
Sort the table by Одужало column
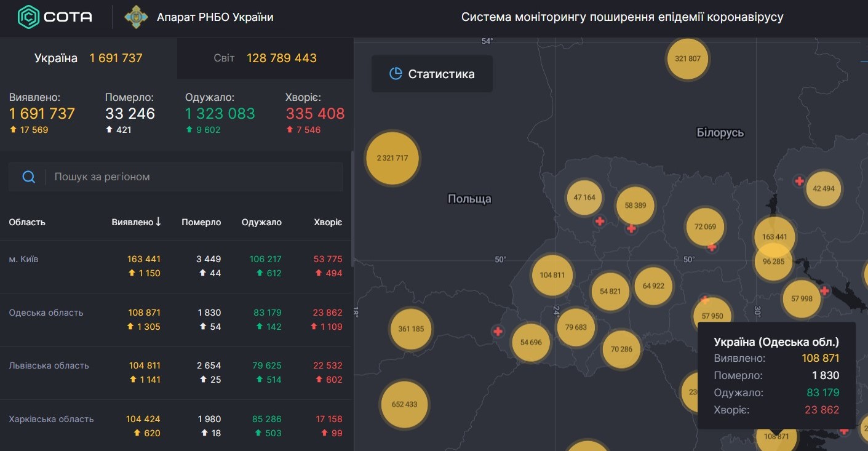pyautogui.click(x=261, y=222)
